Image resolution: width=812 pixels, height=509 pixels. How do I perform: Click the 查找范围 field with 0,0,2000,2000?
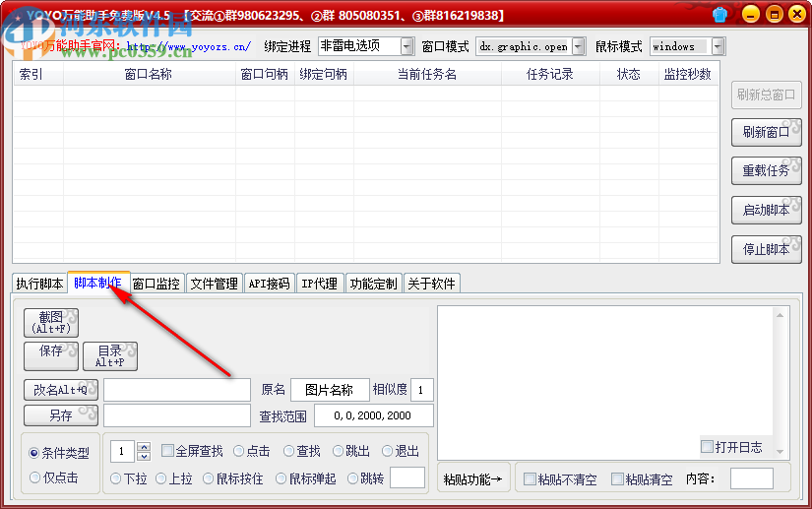373,415
